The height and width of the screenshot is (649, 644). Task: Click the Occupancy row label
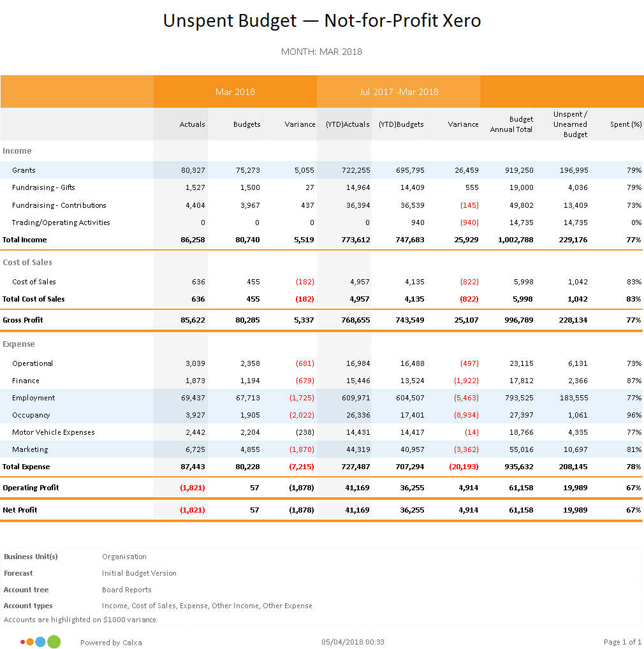click(x=31, y=415)
